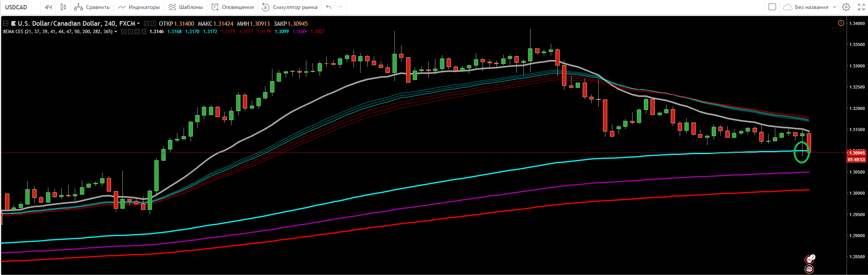Click the plus icon on 8EMA CES
The width and height of the screenshot is (868, 275).
(x=137, y=32)
